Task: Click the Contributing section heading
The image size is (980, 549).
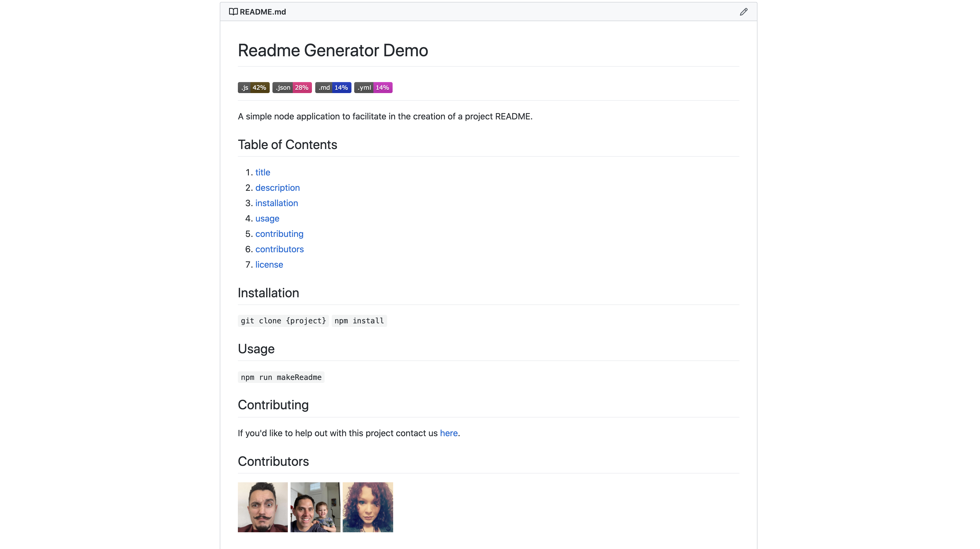Action: coord(273,405)
